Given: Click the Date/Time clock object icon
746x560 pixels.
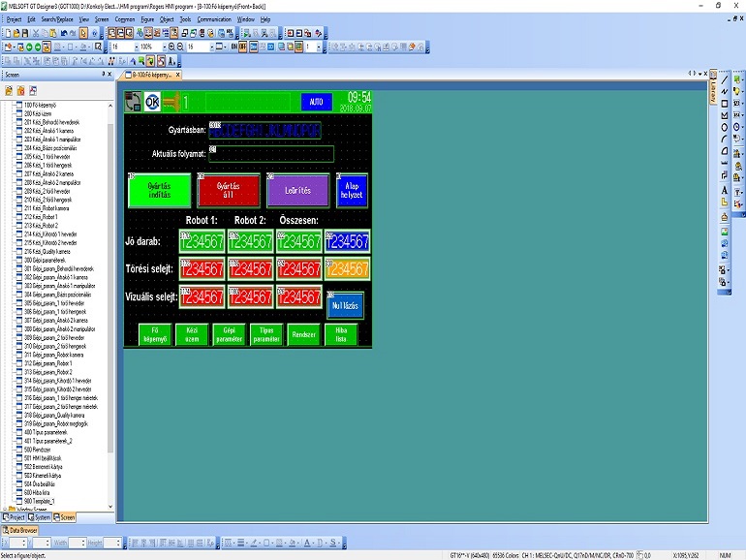Looking at the screenshot, I should tap(736, 127).
